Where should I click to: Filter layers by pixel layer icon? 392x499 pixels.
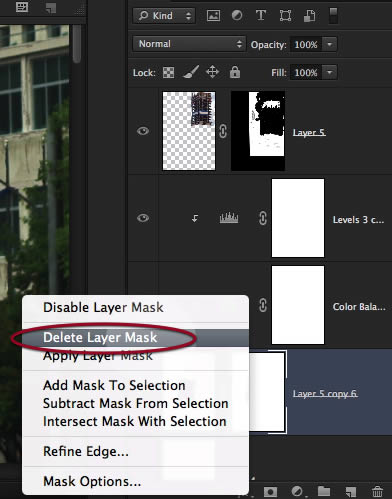213,16
